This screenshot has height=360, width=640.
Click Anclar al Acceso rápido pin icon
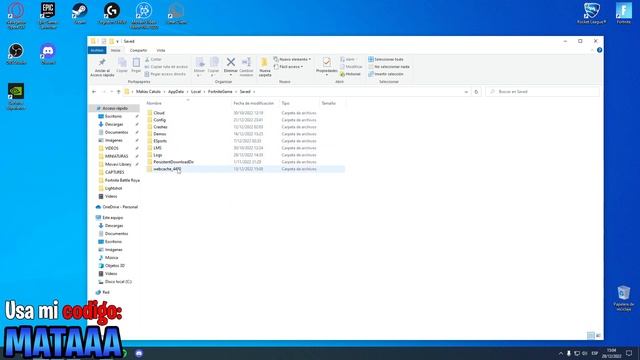[102, 63]
